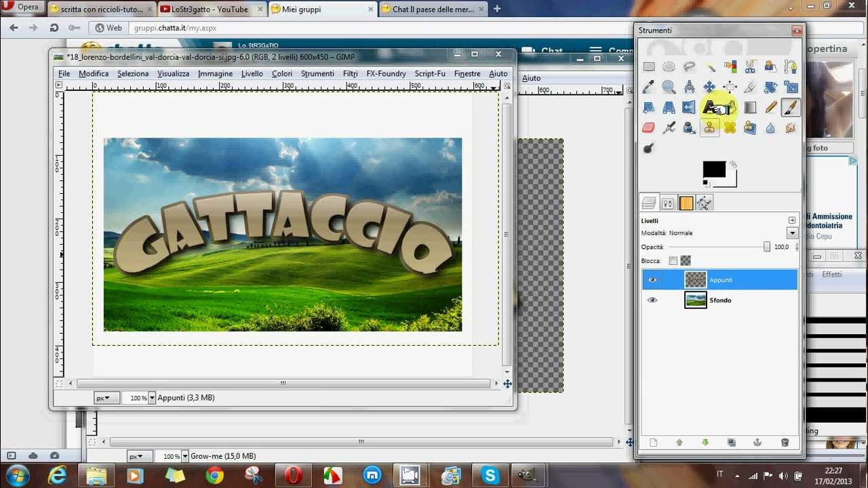Select the Fuzzy Select magic wand tool
This screenshot has width=868, height=488.
pyautogui.click(x=709, y=66)
